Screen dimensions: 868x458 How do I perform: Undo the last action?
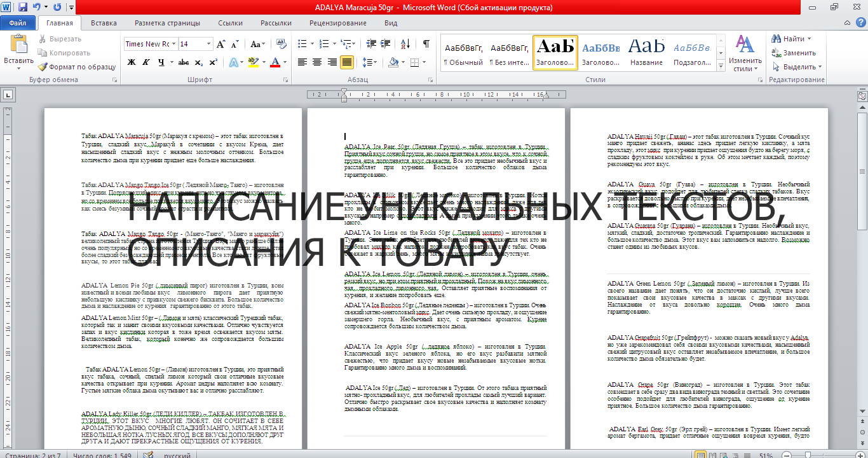36,8
